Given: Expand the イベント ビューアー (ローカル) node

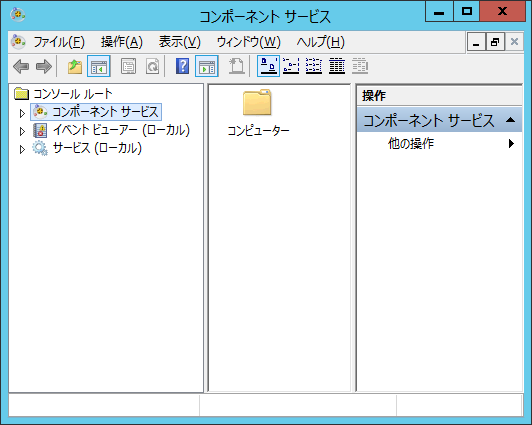Looking at the screenshot, I should click(x=22, y=131).
